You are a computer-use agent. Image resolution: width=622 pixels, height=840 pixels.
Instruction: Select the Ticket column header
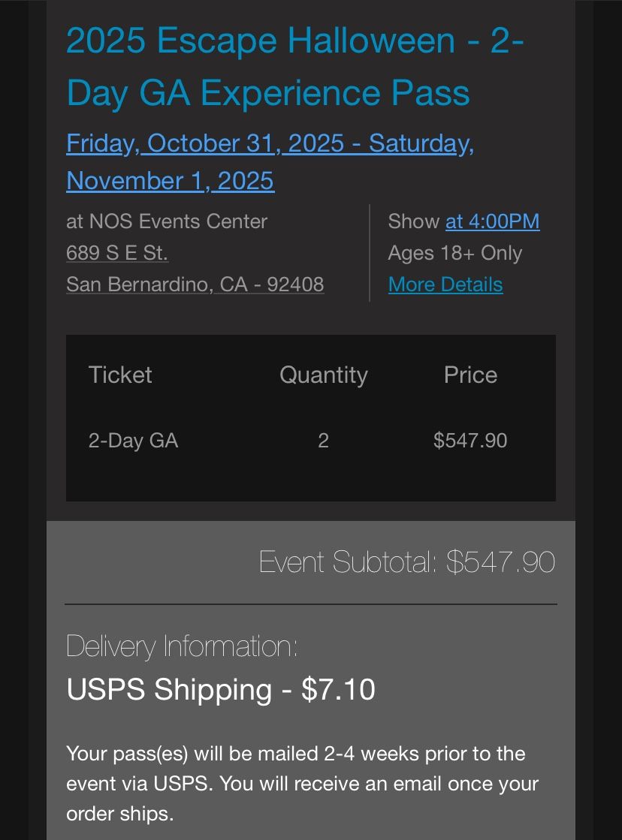click(x=119, y=375)
